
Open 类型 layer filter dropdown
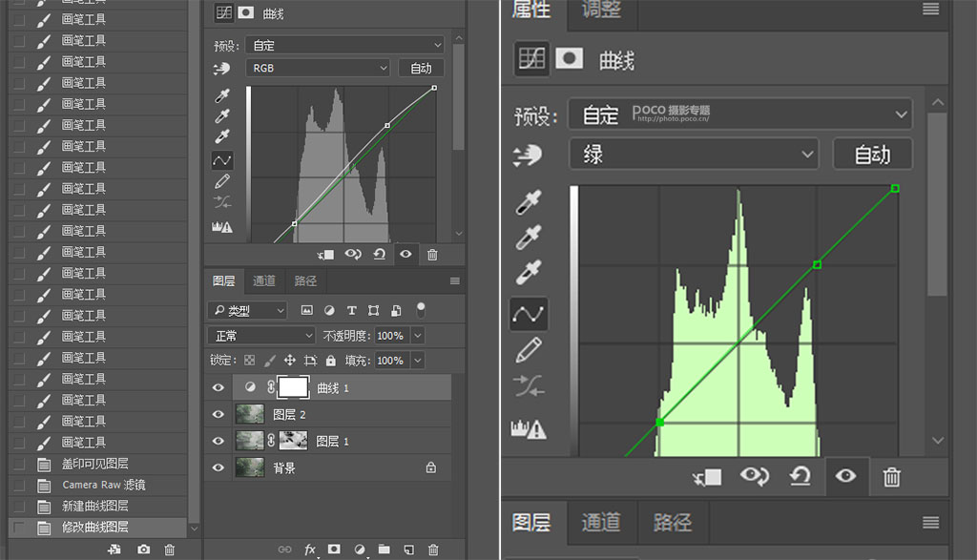247,310
